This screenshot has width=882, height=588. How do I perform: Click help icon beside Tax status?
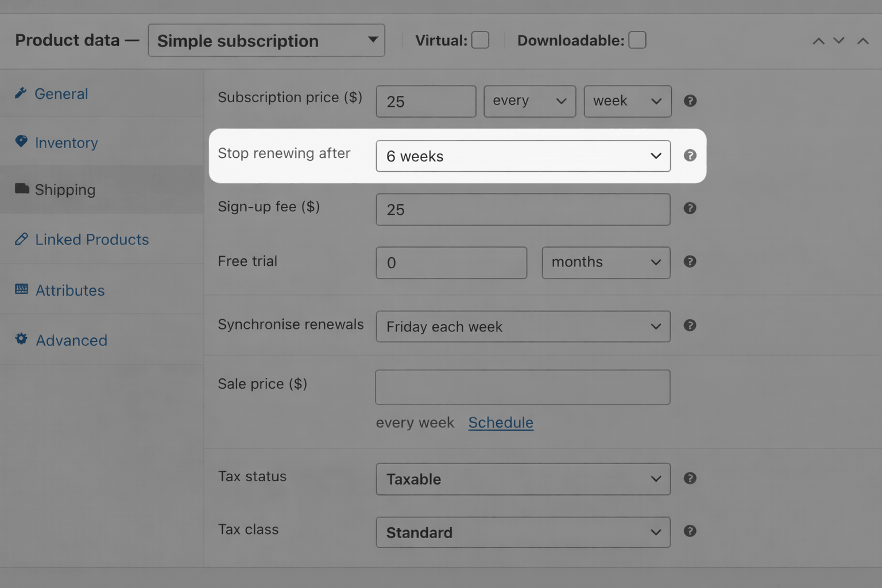click(690, 478)
